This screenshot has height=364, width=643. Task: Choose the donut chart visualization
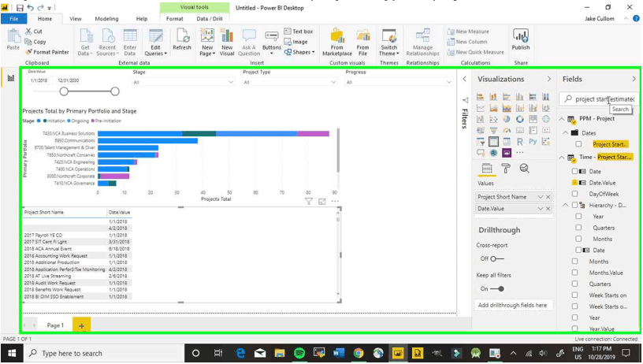point(520,119)
